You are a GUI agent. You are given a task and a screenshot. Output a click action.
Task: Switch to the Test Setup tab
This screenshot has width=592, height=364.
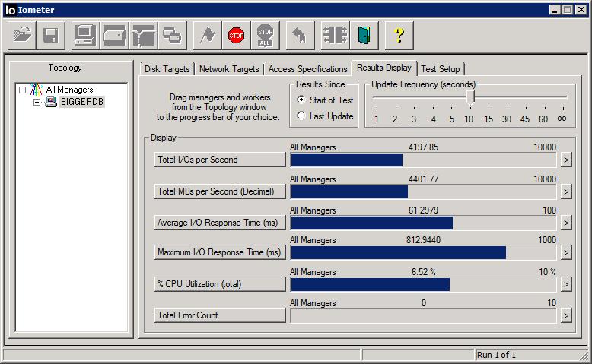(x=441, y=69)
